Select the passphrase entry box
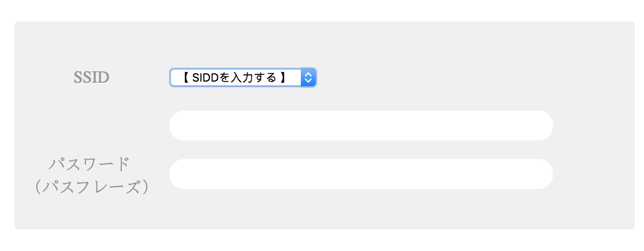This screenshot has width=644, height=251. [x=361, y=174]
